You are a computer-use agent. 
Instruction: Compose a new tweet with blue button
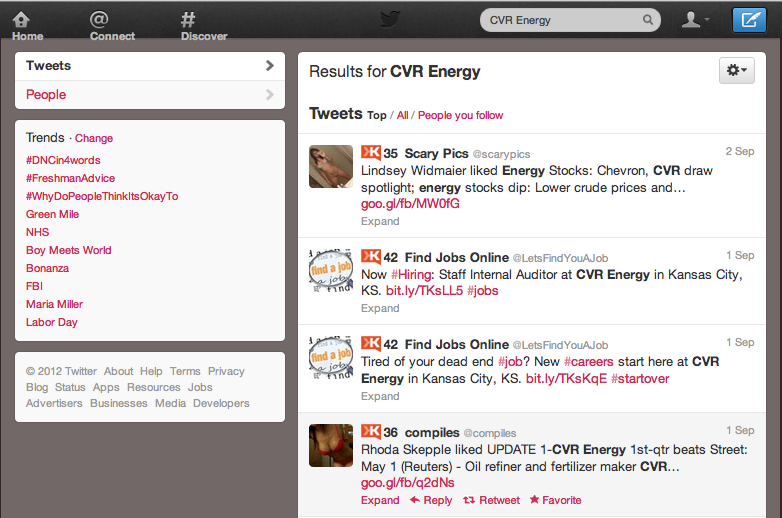[x=749, y=20]
